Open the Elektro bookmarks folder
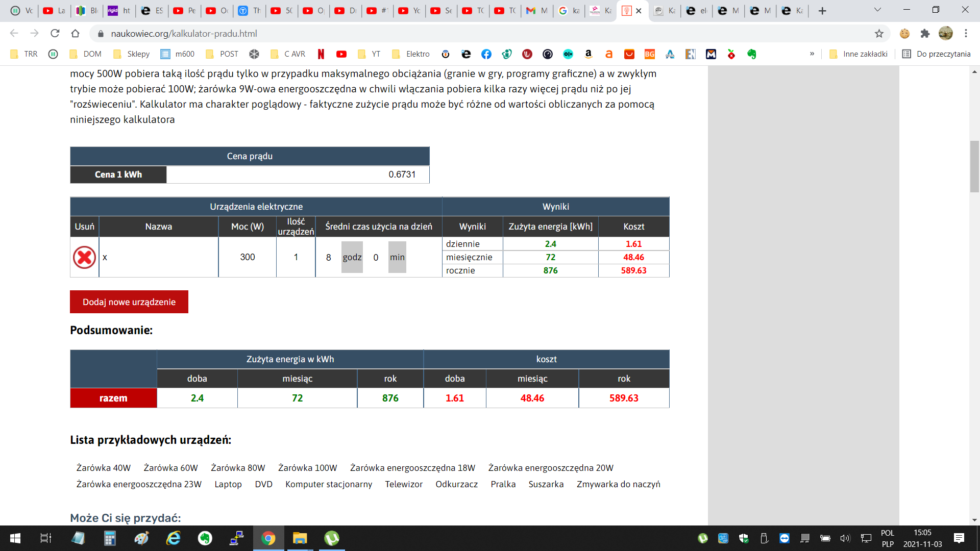The width and height of the screenshot is (980, 551). coord(411,54)
